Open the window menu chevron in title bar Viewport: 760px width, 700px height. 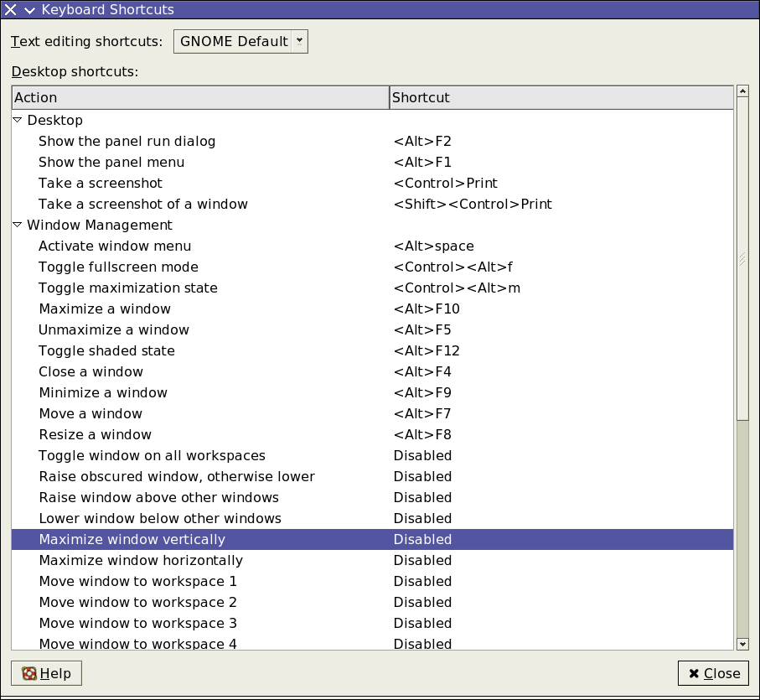point(29,10)
